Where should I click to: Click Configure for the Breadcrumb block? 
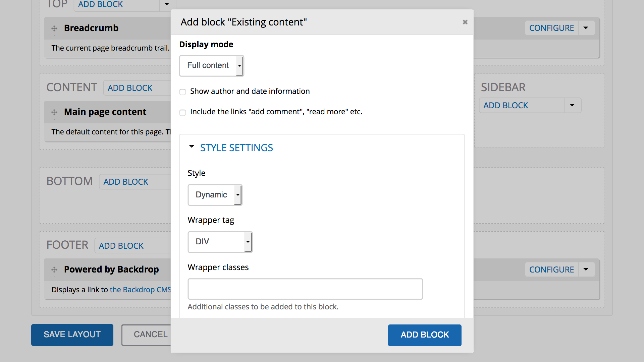pos(551,28)
